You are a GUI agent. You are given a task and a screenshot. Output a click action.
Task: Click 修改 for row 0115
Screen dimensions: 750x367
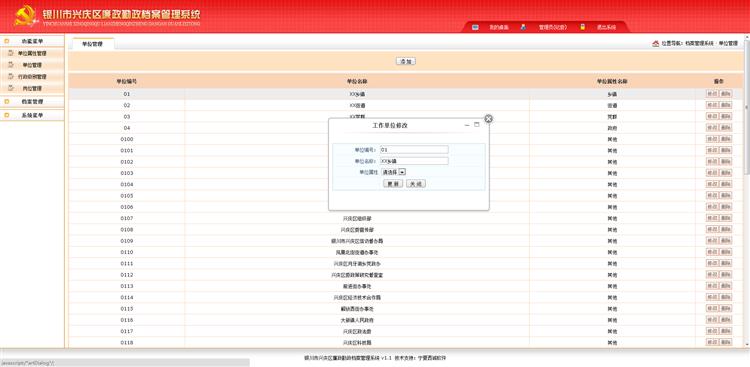point(712,309)
